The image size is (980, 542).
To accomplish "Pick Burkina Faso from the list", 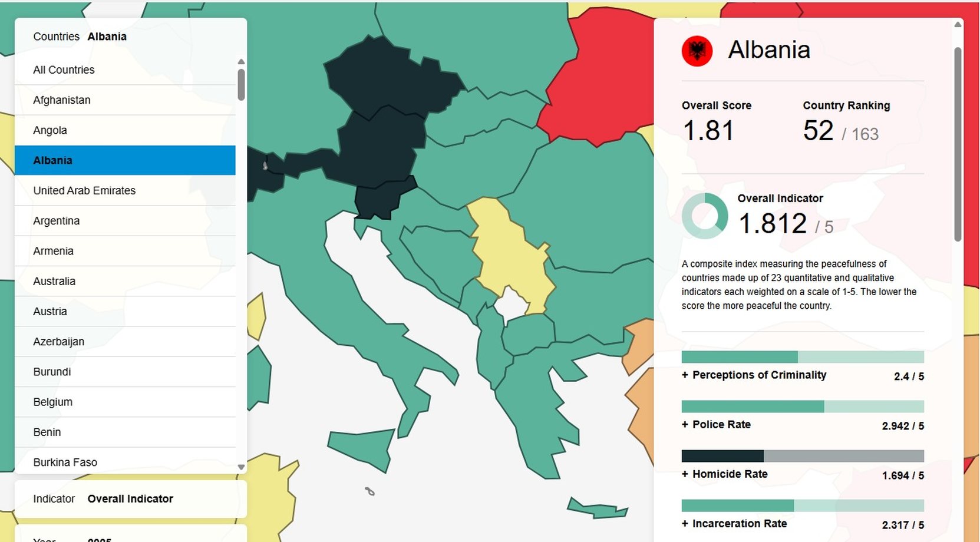I will tap(65, 462).
